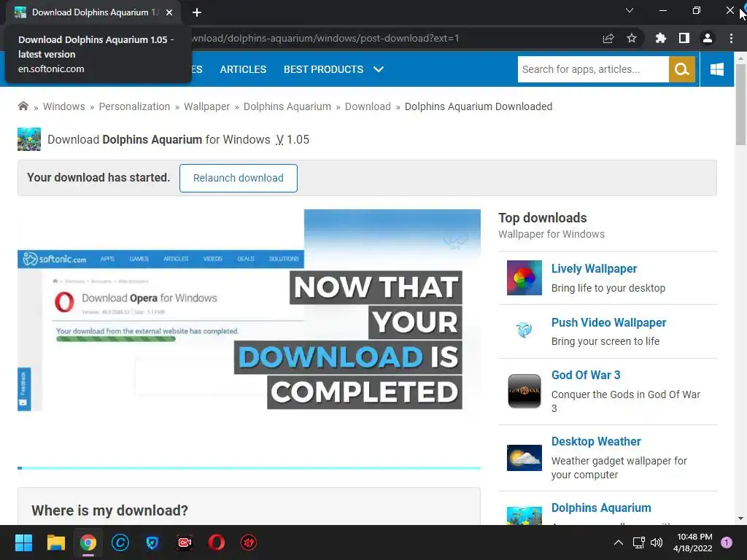This screenshot has width=747, height=560.
Task: Open Push Video Wallpaper title link
Action: point(609,322)
